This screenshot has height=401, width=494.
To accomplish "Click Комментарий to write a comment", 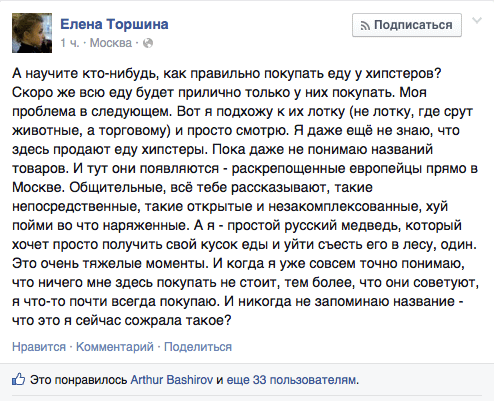I will coord(115,347).
